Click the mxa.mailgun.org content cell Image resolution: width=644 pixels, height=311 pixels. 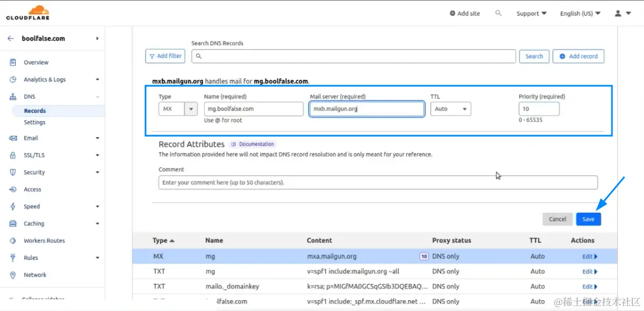[331, 256]
